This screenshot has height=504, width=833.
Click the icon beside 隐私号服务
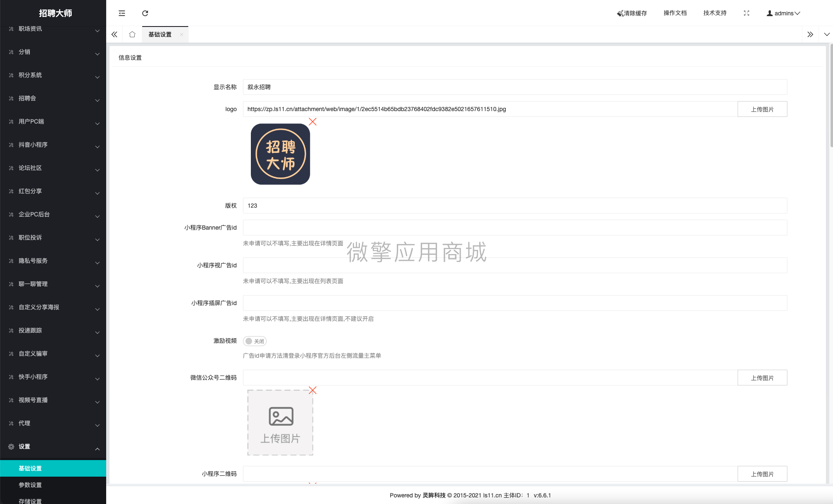[11, 261]
